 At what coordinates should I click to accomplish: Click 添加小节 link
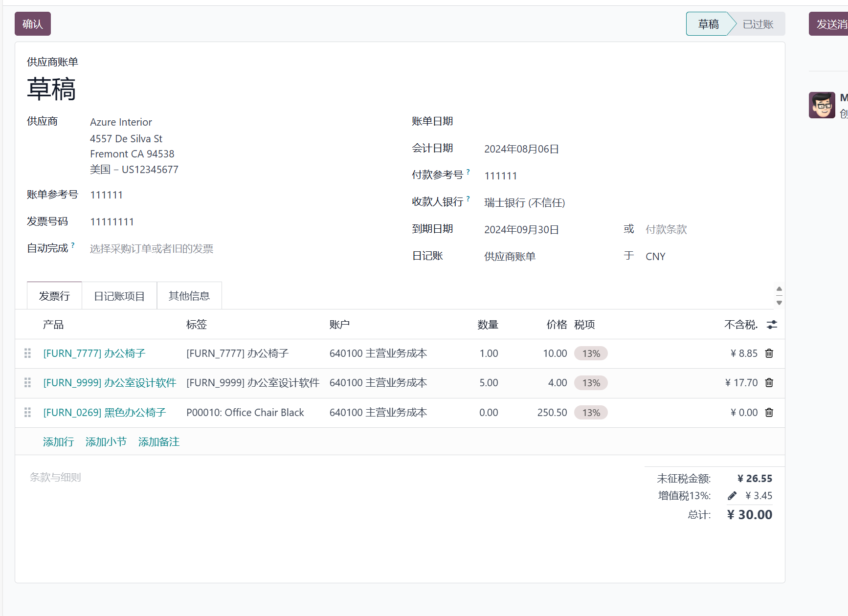106,442
